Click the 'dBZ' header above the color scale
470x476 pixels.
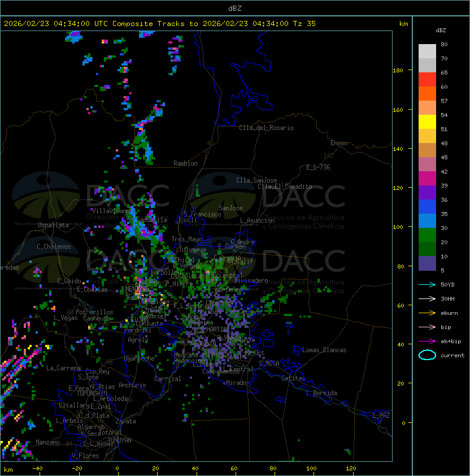coord(441,31)
